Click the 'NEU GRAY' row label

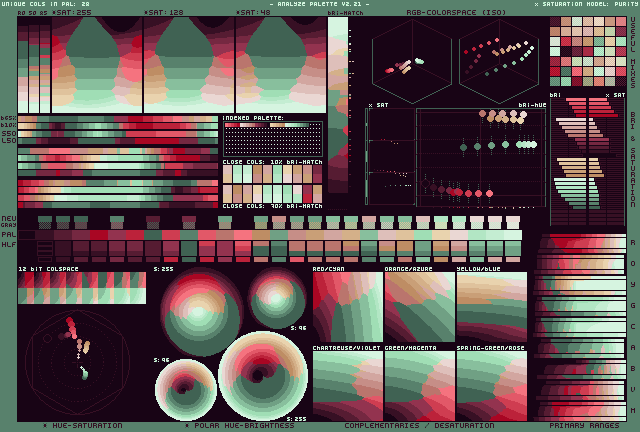point(9,222)
